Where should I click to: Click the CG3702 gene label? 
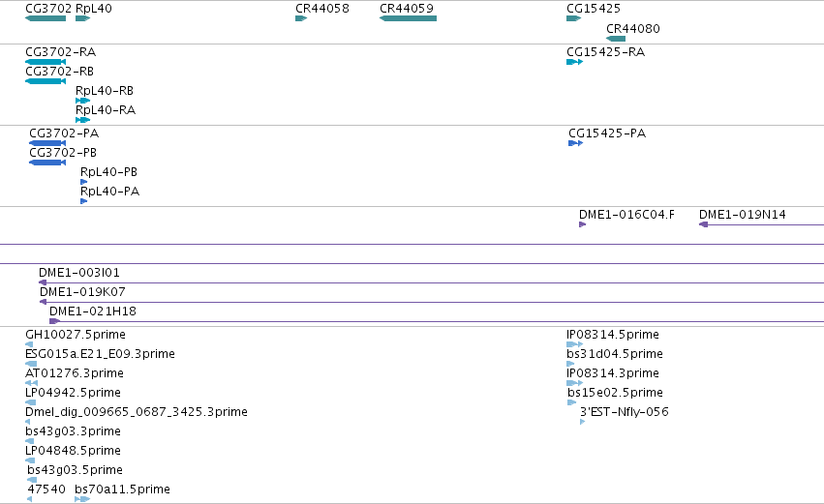[48, 9]
